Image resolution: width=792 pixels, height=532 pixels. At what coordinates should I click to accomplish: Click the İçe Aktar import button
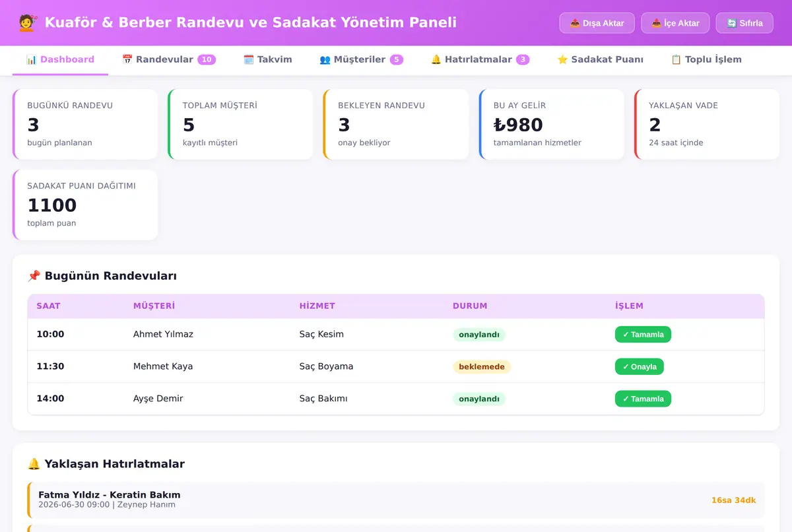[x=675, y=23]
